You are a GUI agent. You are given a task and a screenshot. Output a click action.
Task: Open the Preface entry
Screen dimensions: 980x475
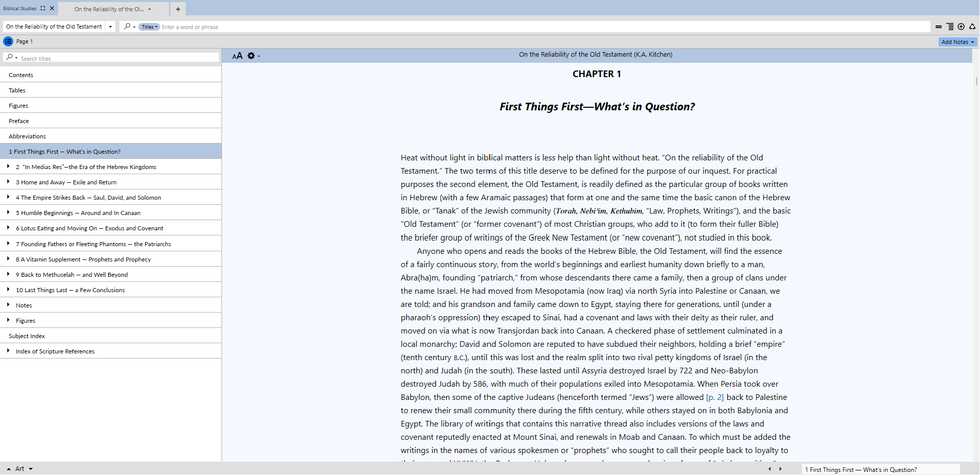click(x=111, y=121)
